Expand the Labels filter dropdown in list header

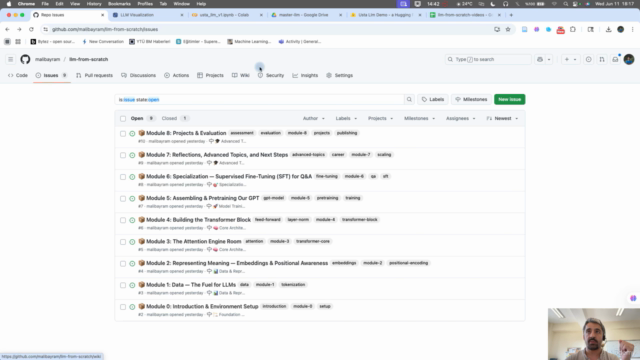tap(346, 118)
